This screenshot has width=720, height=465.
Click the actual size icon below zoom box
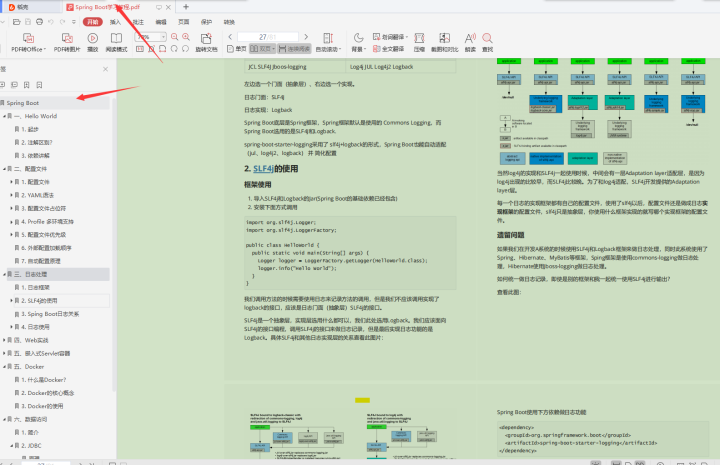coord(140,49)
